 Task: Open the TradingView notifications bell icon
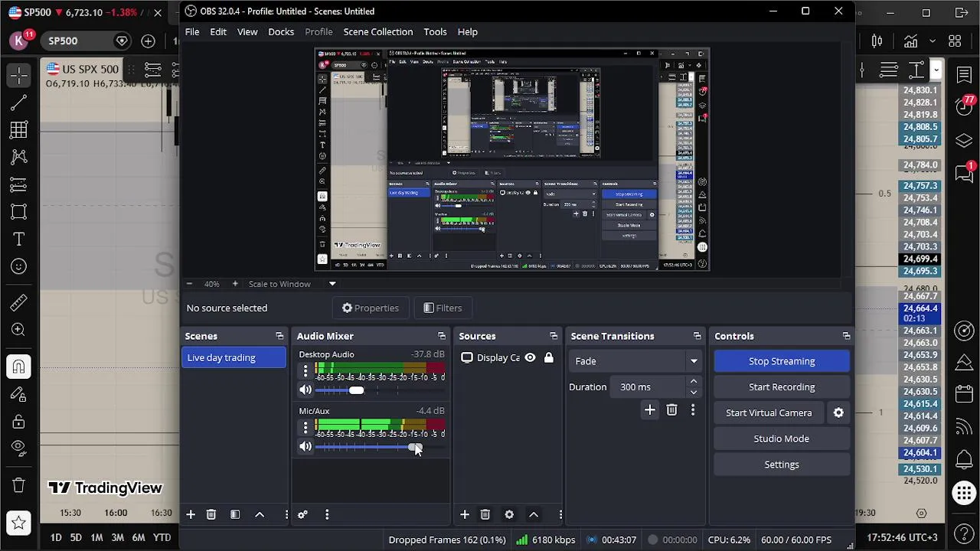pyautogui.click(x=964, y=459)
